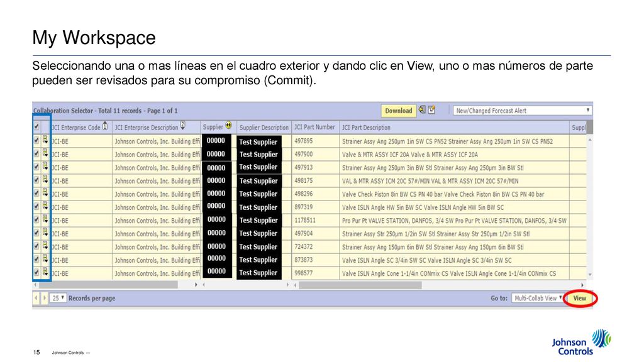Uncheck the checkbox for part 1178511
Screen dimensions: 644x362
point(36,219)
